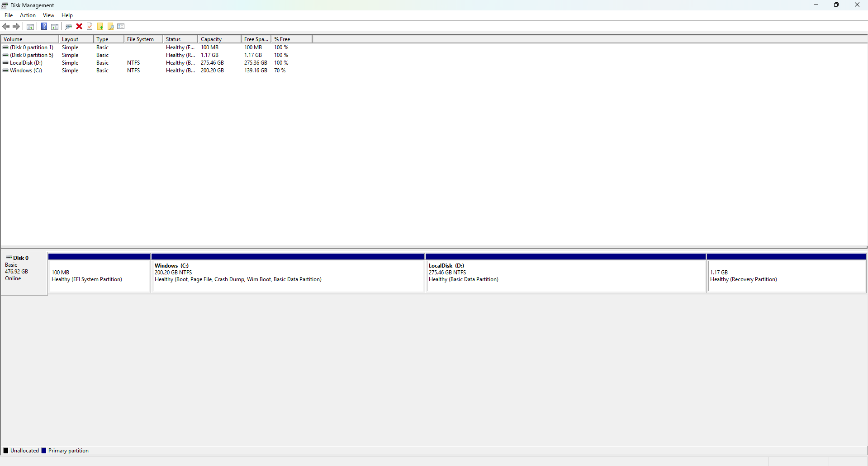Open the File menu
868x466 pixels.
(9, 15)
